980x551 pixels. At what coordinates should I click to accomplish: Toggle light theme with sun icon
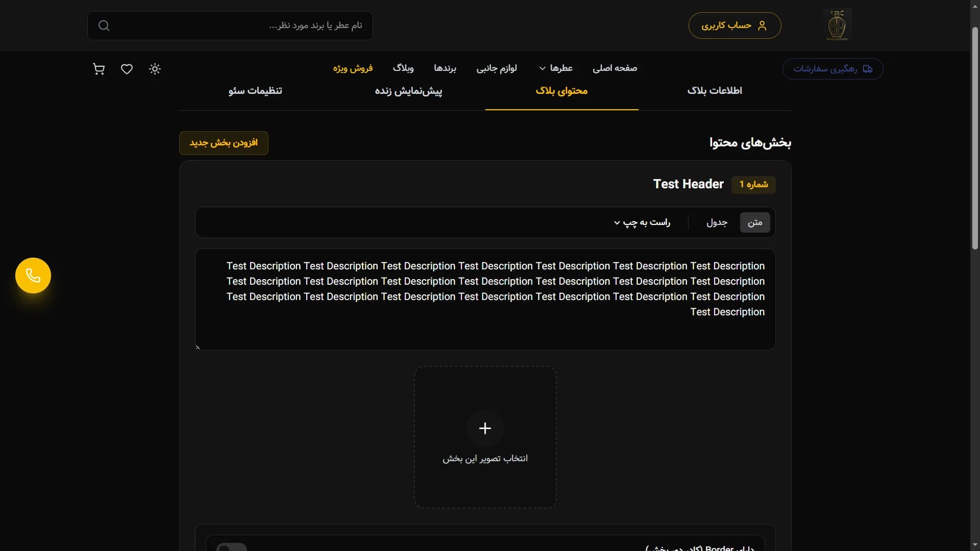[155, 69]
